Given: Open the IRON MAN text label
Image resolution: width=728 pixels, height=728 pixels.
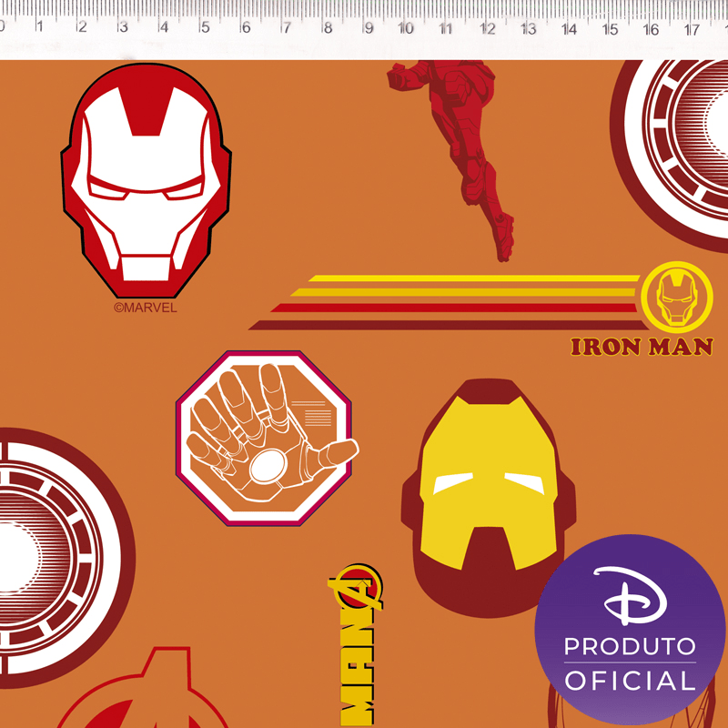Looking at the screenshot, I should 640,344.
